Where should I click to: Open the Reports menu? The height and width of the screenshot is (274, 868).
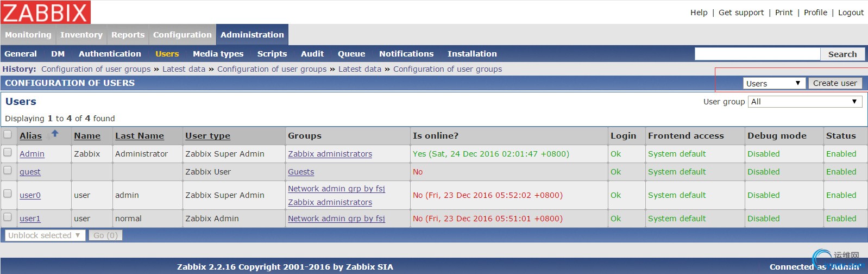[x=128, y=35]
